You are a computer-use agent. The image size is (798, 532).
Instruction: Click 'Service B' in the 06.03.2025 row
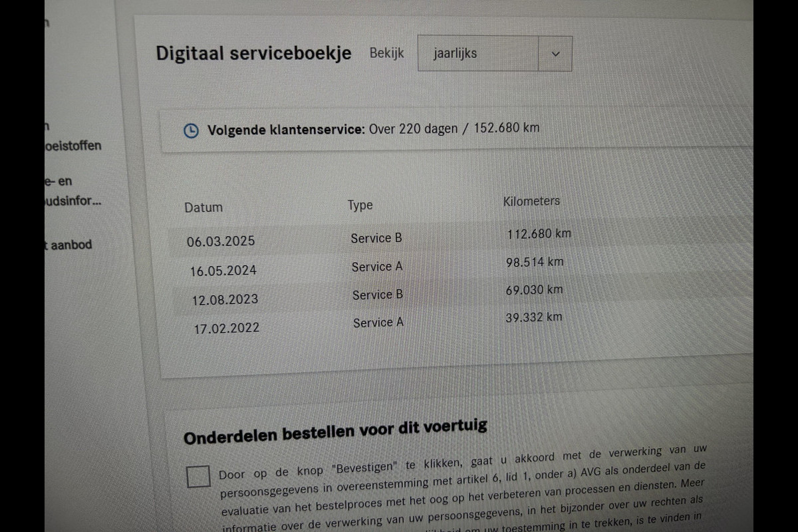click(376, 238)
